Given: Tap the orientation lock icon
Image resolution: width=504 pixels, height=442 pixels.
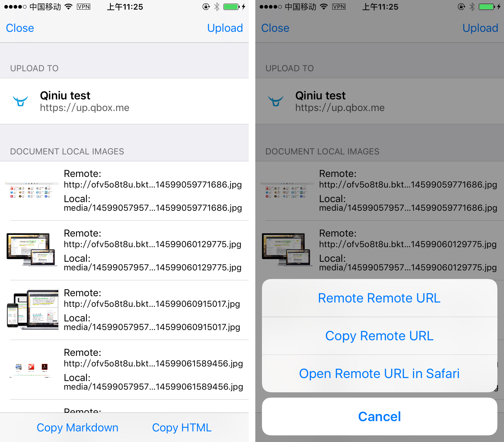Looking at the screenshot, I should pyautogui.click(x=206, y=6).
